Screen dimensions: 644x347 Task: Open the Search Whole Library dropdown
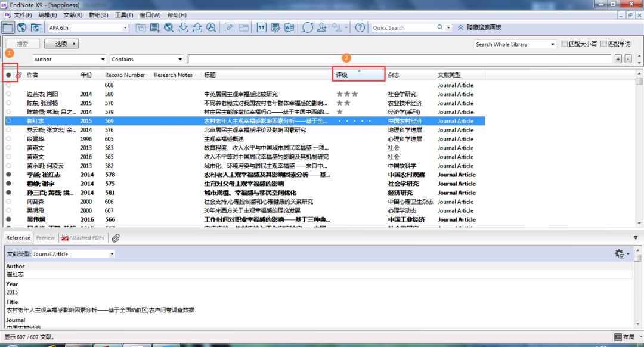click(x=552, y=44)
